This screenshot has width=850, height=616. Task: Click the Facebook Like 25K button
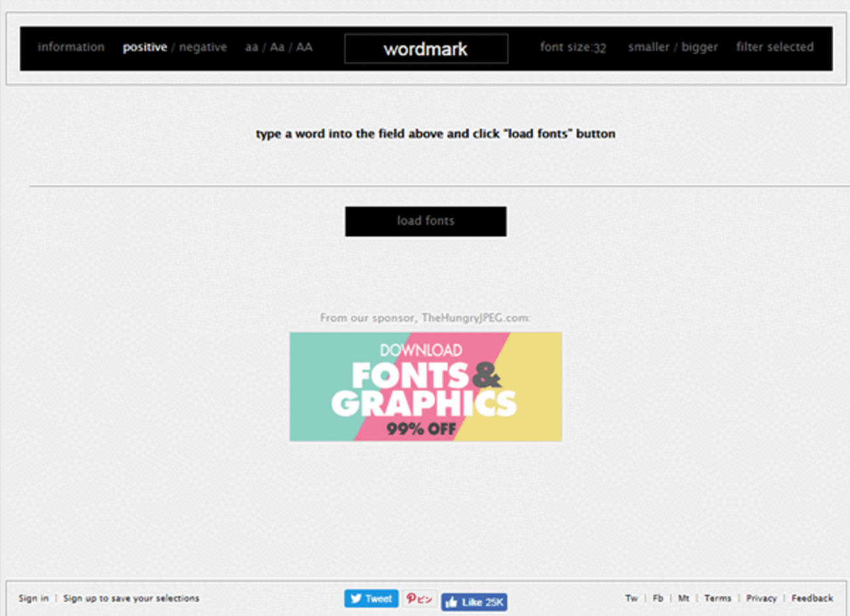point(474,602)
